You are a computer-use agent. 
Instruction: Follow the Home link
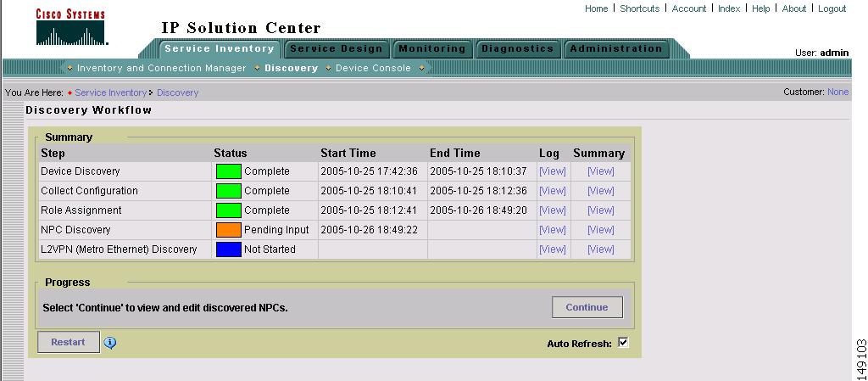pyautogui.click(x=596, y=8)
